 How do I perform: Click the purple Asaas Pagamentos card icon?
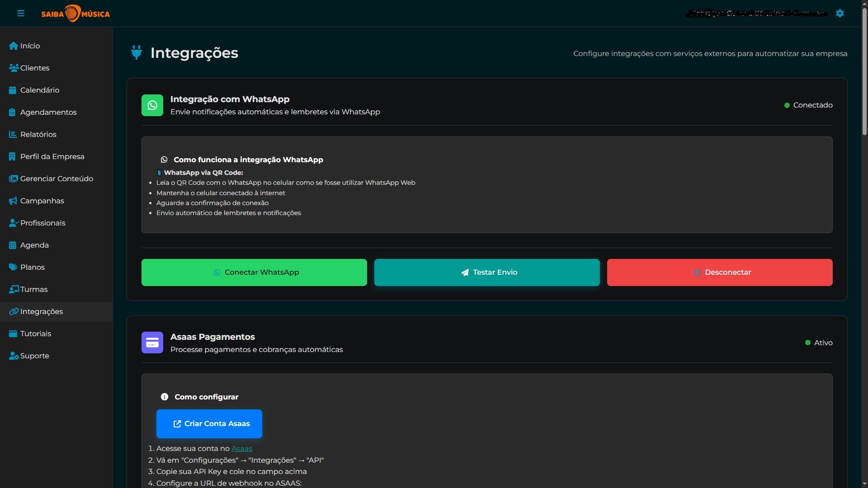pyautogui.click(x=152, y=343)
